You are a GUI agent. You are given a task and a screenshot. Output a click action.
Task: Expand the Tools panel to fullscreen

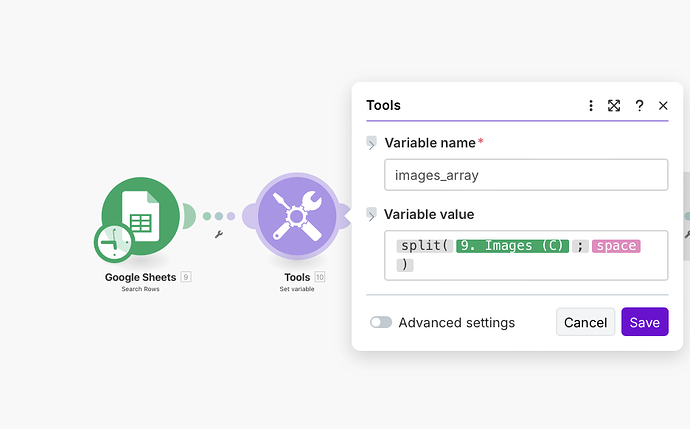(614, 105)
